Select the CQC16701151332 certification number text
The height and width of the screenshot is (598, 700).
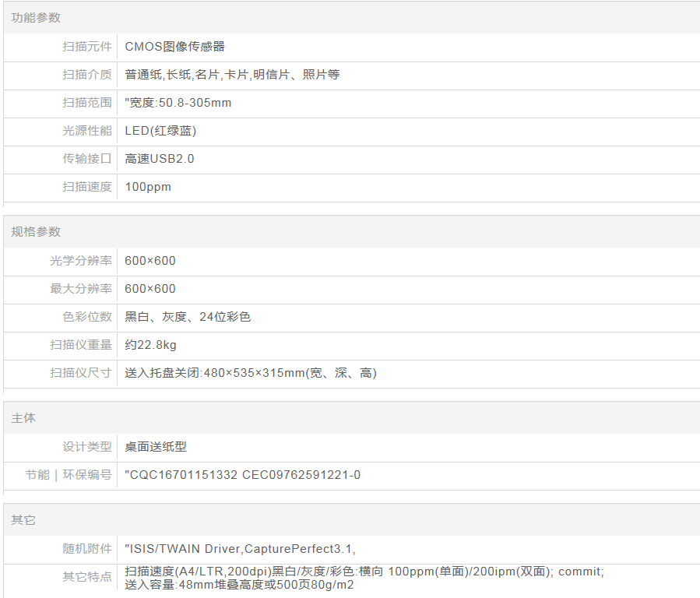click(183, 475)
